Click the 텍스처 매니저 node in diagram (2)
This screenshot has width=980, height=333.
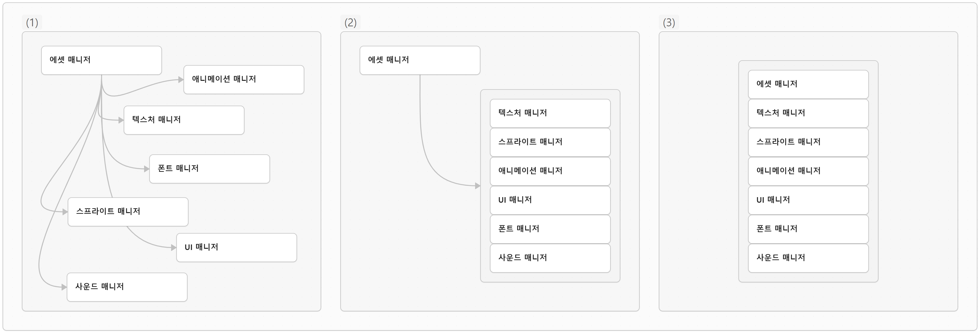550,113
